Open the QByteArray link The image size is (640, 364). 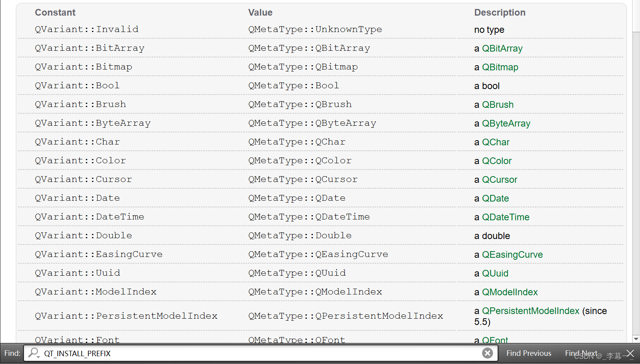pos(506,123)
